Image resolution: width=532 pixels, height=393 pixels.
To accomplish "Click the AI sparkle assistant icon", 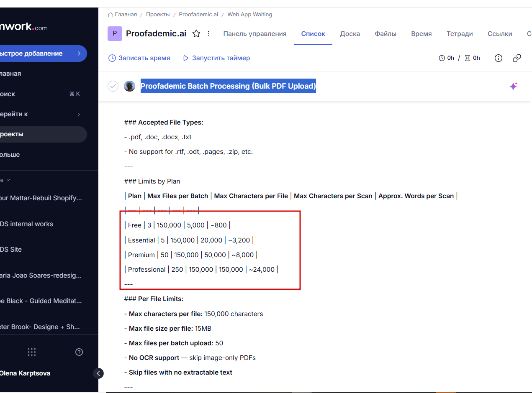I will (x=514, y=86).
